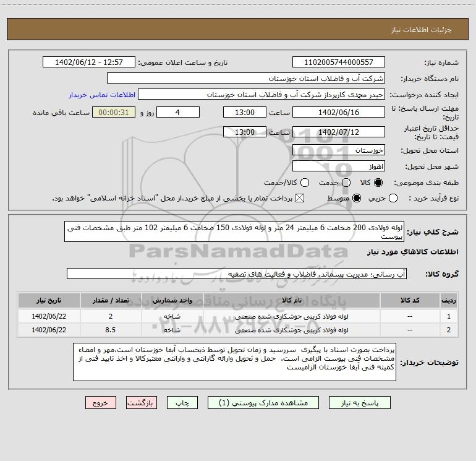Click the چاپ print button
Image resolution: width=476 pixels, height=461 pixels.
click(x=182, y=403)
